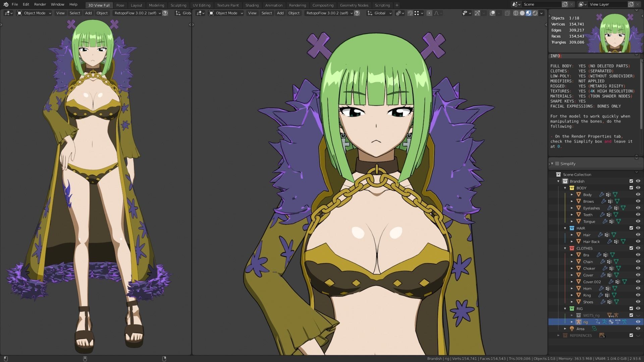644x362 pixels.
Task: Toggle proportional editing icon
Action: pyautogui.click(x=429, y=13)
